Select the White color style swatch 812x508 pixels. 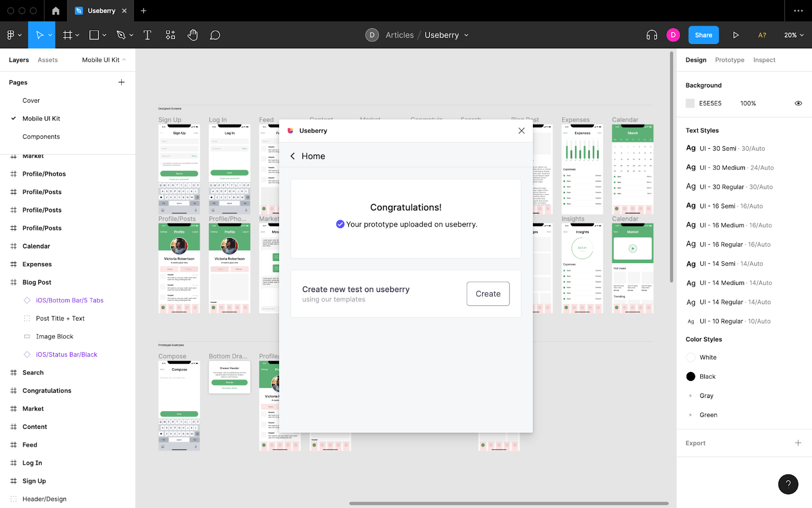691,357
